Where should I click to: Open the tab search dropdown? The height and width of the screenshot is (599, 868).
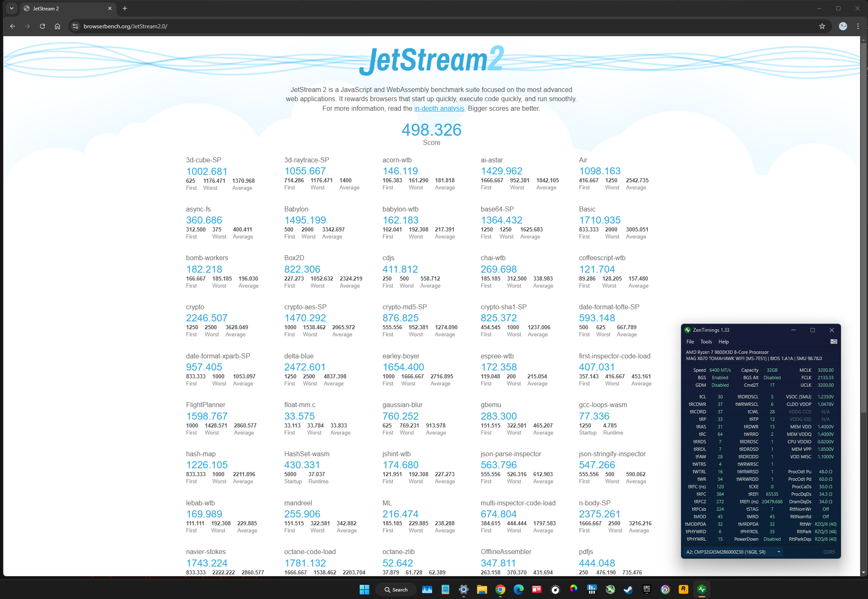12,8
